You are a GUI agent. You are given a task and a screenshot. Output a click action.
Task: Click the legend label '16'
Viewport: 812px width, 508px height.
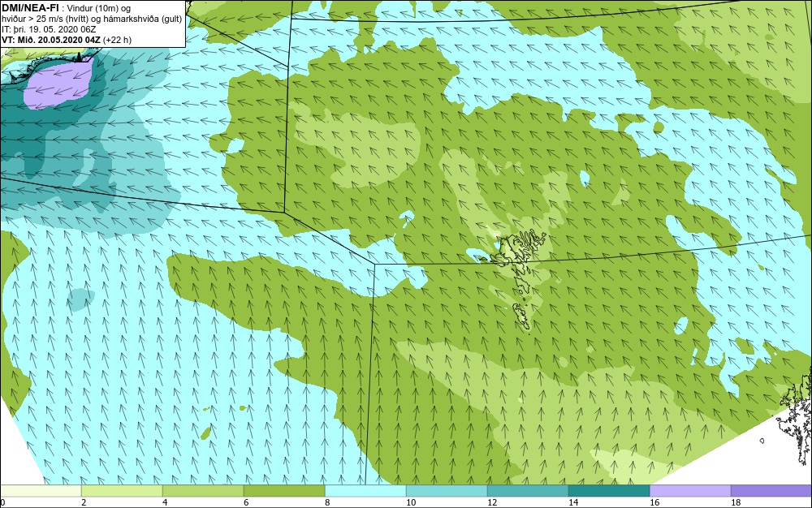(654, 502)
